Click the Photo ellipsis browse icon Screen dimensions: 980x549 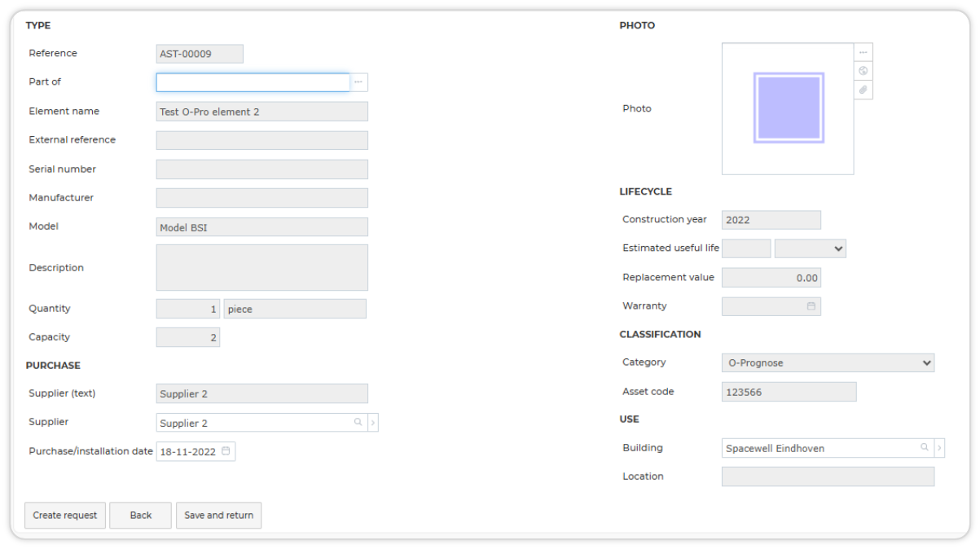[864, 53]
